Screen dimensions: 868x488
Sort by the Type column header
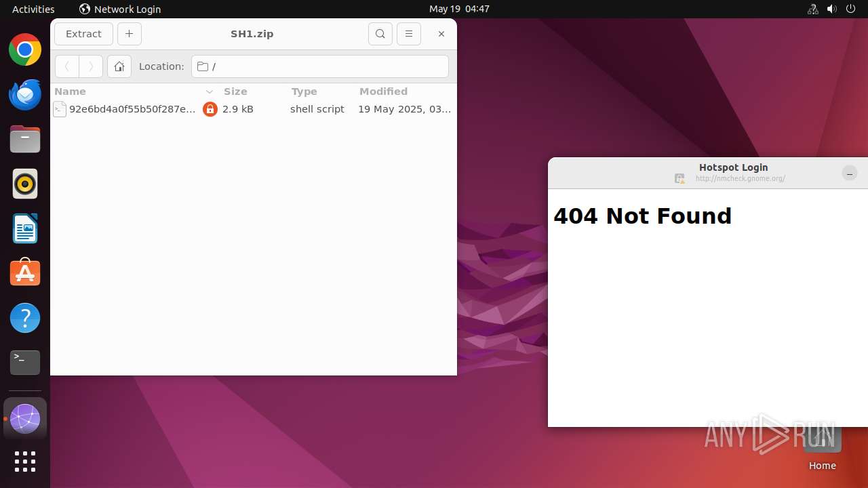pyautogui.click(x=321, y=91)
